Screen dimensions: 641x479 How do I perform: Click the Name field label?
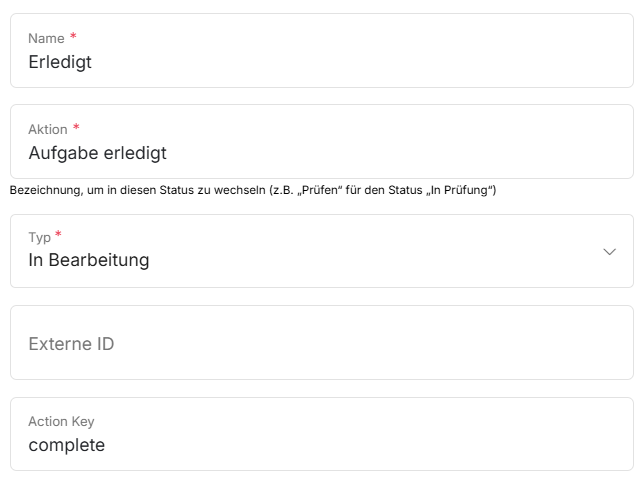45,38
